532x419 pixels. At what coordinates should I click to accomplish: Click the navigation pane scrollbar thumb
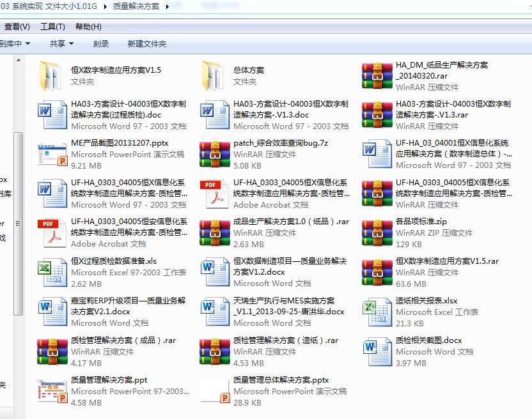19,224
